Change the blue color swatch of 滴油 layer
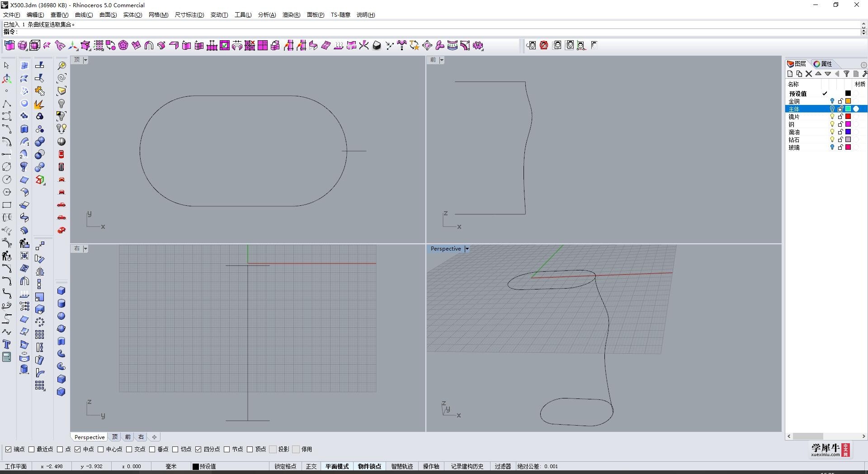Image resolution: width=868 pixels, height=474 pixels. pos(848,132)
